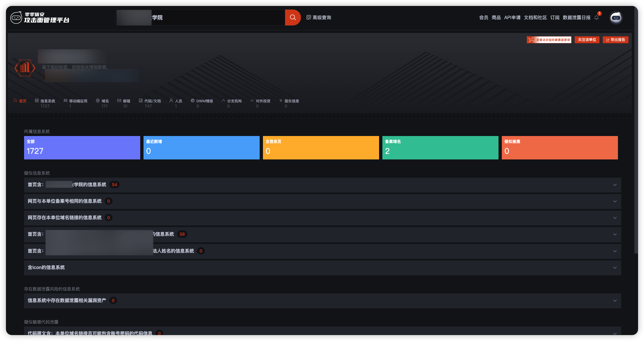Click the green 备案域名 card
Image resolution: width=644 pixels, height=341 pixels.
coord(440,148)
